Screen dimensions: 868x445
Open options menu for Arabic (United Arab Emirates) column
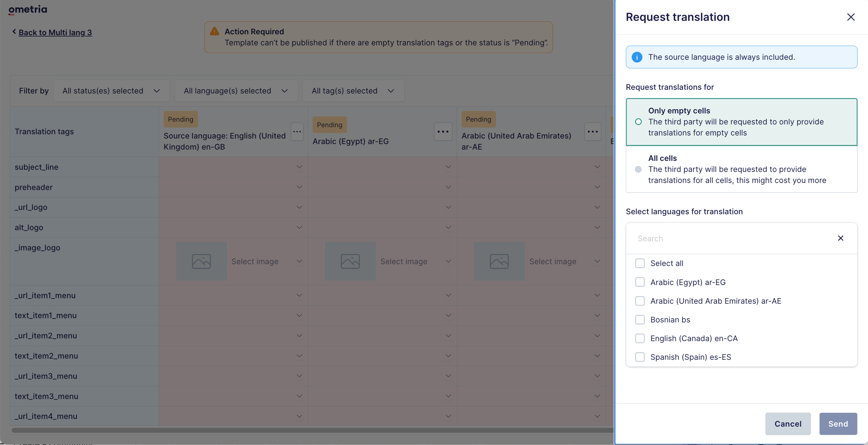[592, 132]
